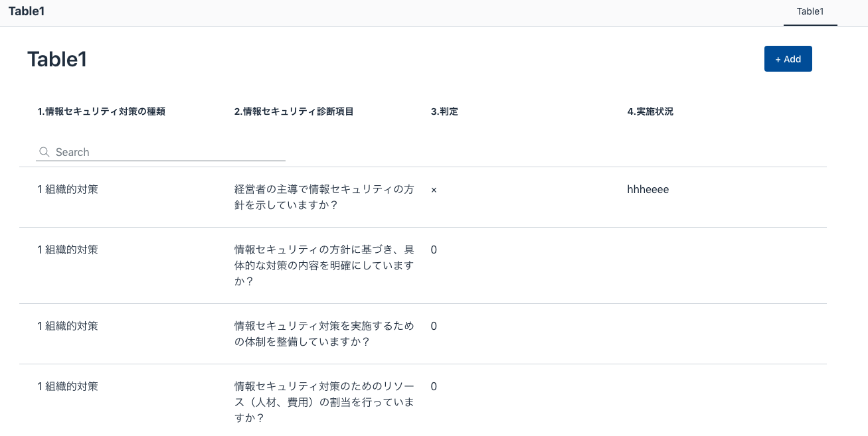
Task: Click the 0 value in the second row
Action: tap(434, 250)
